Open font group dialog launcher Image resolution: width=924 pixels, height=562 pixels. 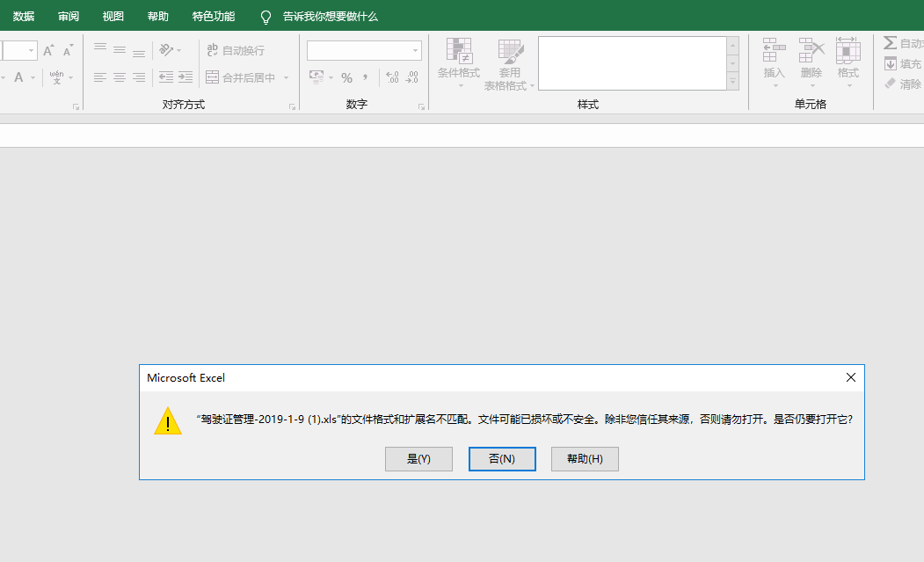76,106
